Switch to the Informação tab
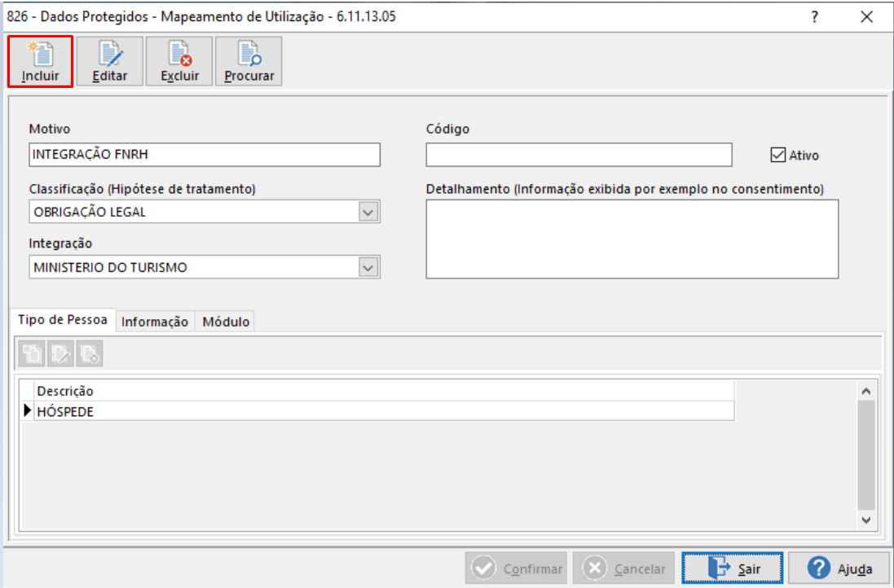 click(x=155, y=322)
